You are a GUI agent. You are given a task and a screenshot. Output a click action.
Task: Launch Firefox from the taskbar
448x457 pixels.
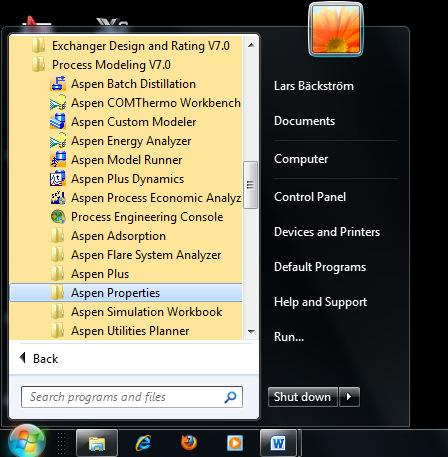(x=189, y=443)
